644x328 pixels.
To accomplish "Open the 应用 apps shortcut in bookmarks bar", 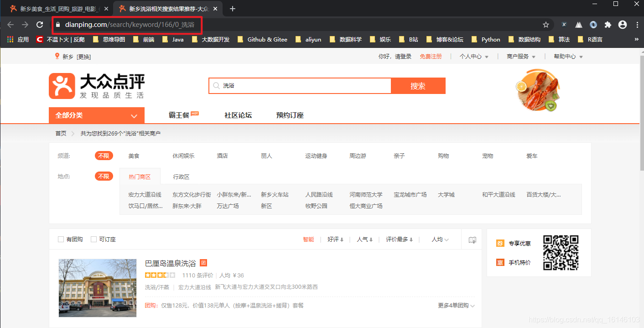I will pyautogui.click(x=18, y=40).
